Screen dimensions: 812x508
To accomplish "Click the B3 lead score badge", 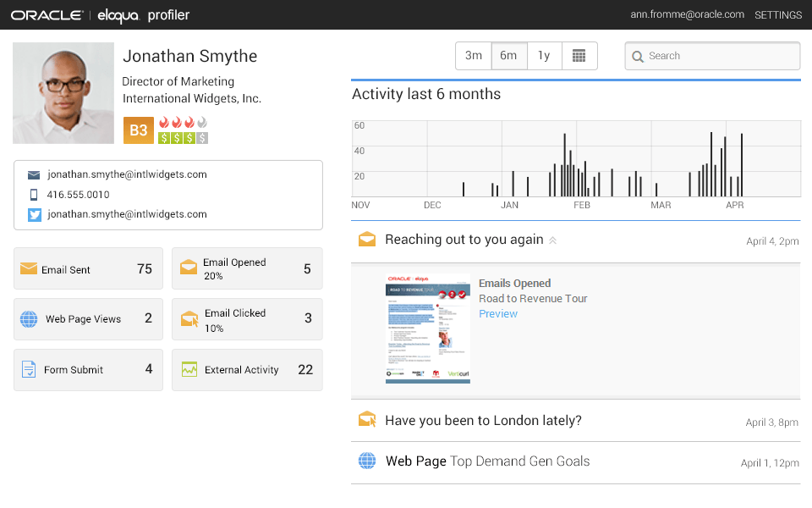I will pos(138,130).
